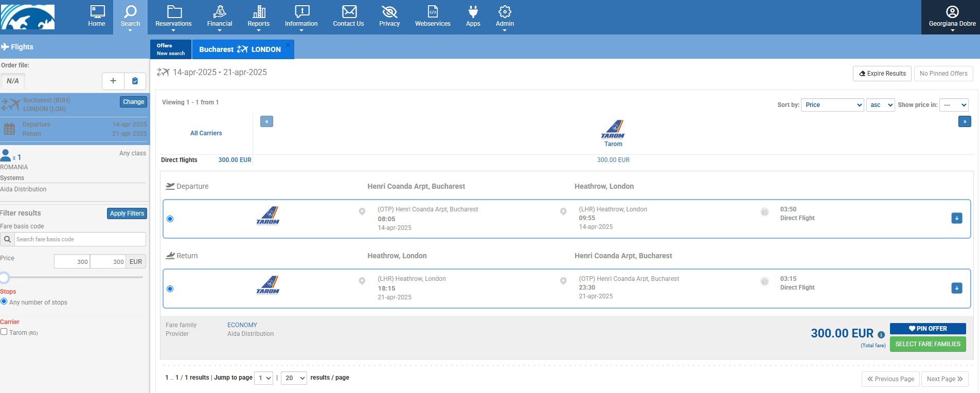Click the fare basis code search field

[x=80, y=239]
